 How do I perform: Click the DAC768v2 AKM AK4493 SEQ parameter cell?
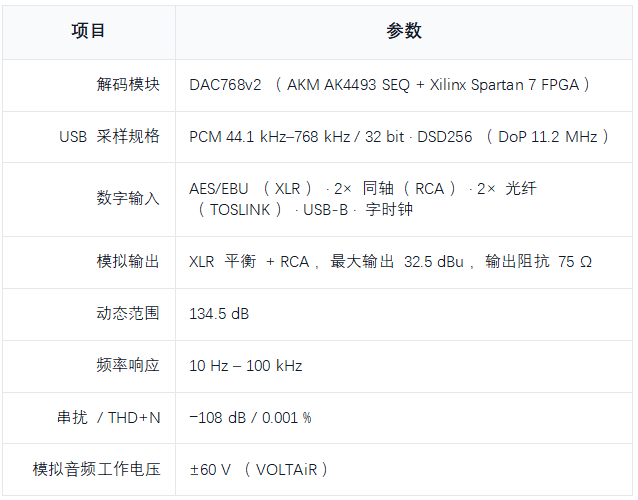[389, 85]
